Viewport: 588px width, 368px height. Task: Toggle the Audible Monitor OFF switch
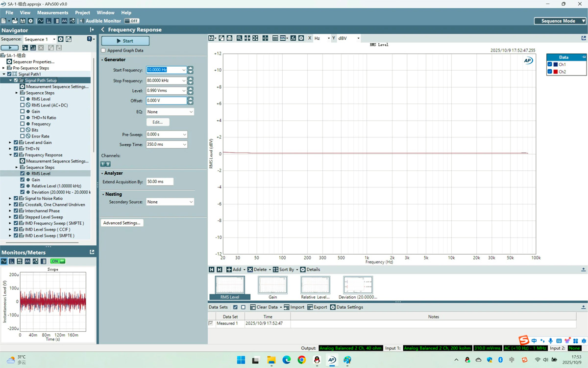tap(131, 21)
